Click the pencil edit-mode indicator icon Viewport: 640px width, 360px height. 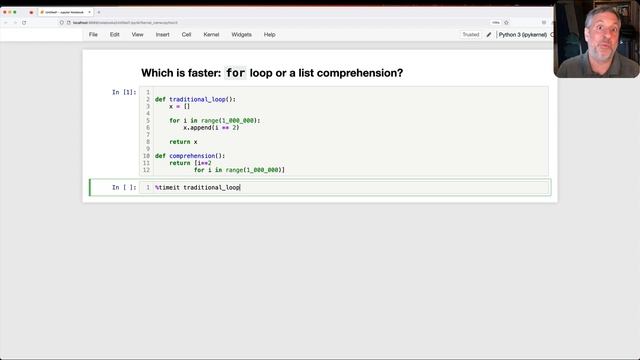pyautogui.click(x=489, y=35)
